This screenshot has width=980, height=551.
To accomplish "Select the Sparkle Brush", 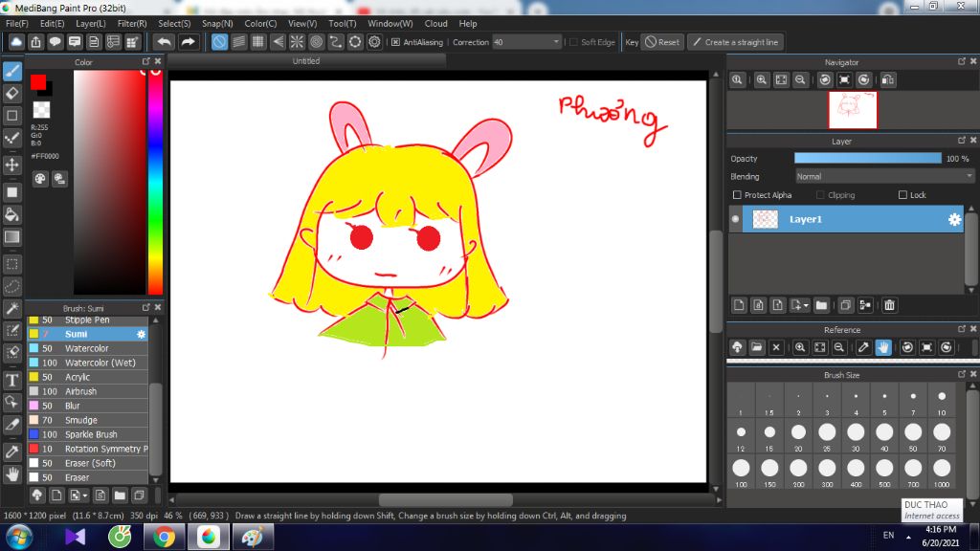I will [87, 434].
